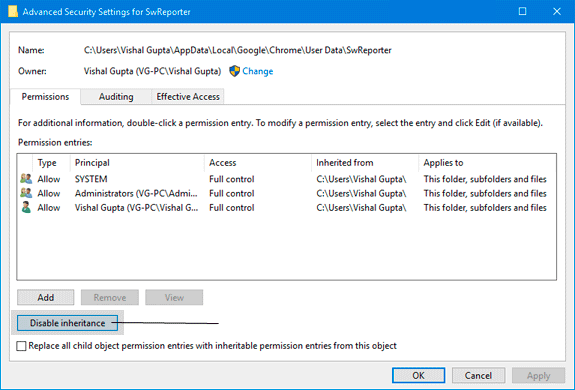Select the SYSTEM principal entry

coord(91,179)
